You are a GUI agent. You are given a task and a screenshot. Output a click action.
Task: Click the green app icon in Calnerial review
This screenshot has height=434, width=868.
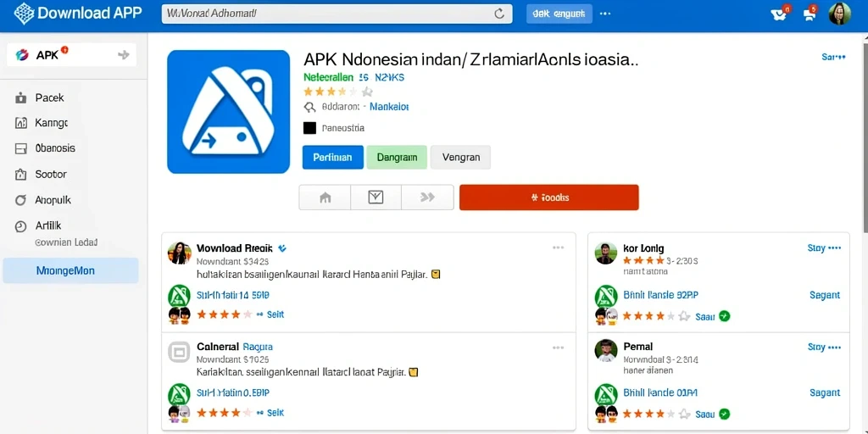(180, 394)
